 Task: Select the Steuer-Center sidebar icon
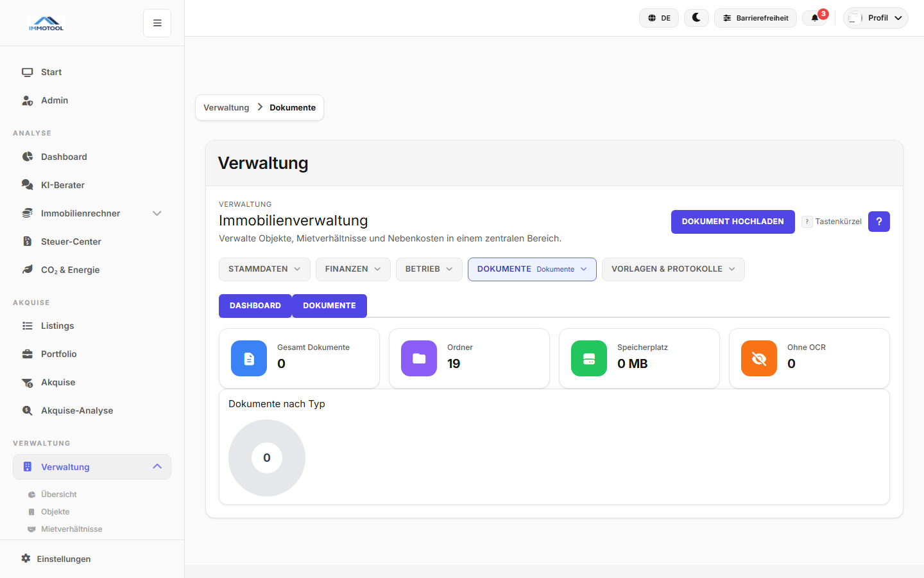point(28,241)
